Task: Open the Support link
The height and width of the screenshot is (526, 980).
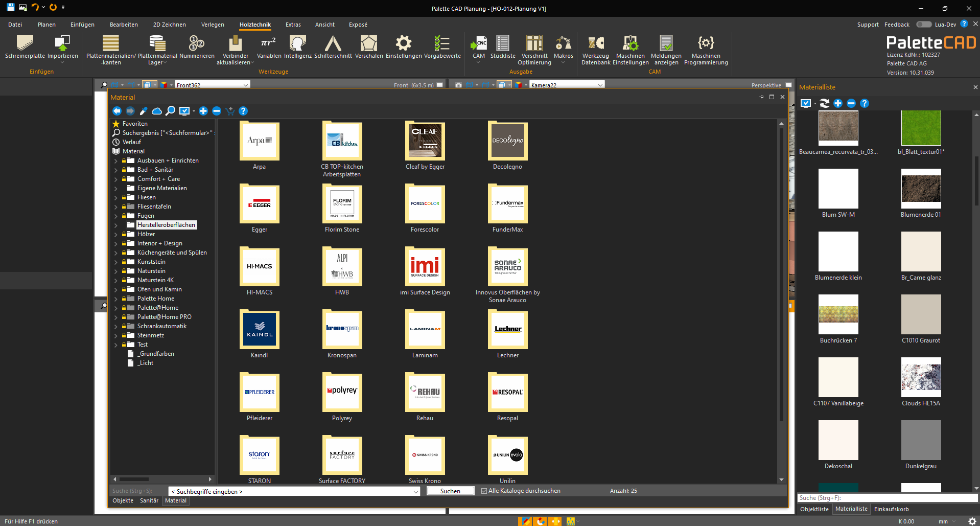Action: click(x=868, y=25)
